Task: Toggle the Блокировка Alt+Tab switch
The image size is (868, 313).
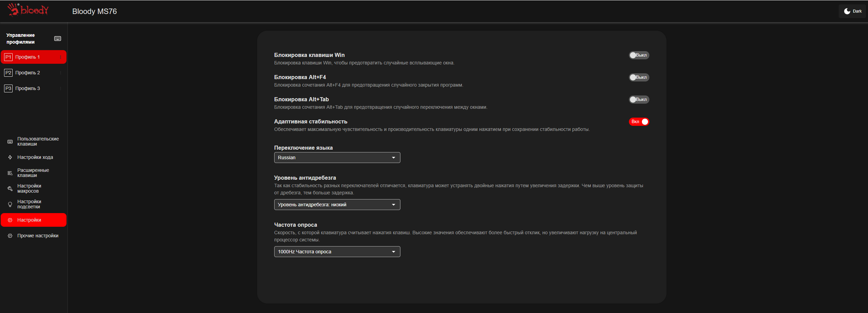Action: click(639, 100)
